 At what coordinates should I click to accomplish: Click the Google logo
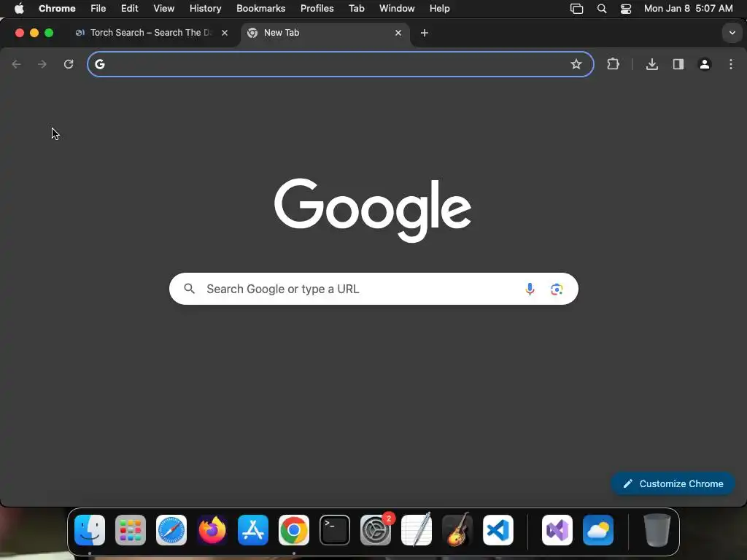coord(373,210)
